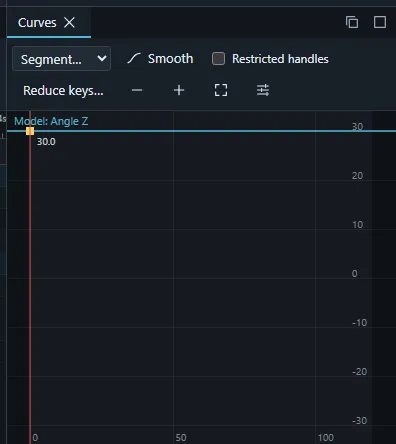
Task: Click the 0 value axis label
Action: (354, 274)
